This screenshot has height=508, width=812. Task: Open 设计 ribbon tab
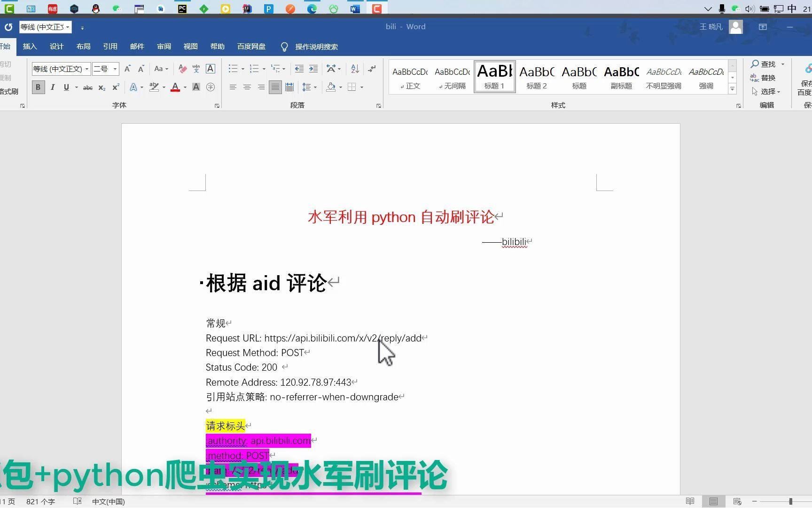coord(56,47)
